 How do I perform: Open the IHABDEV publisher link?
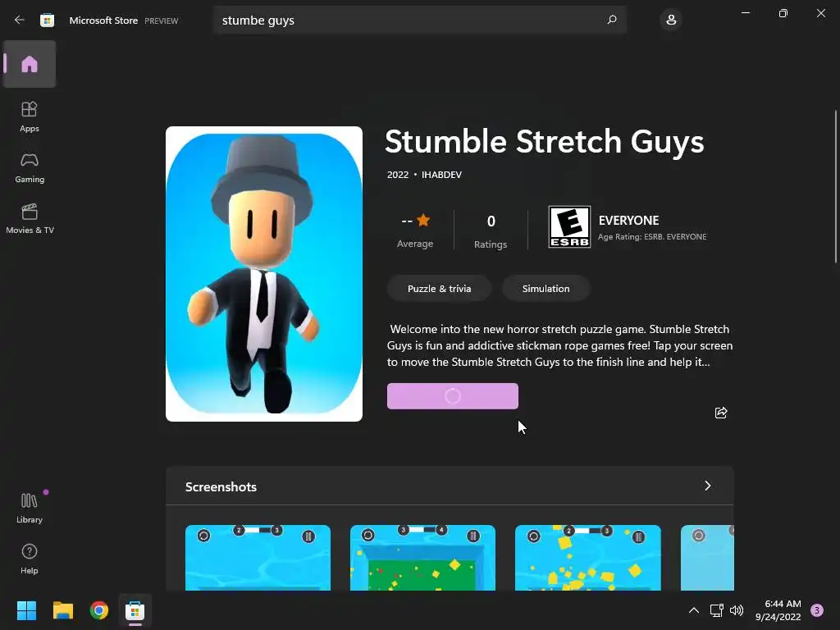[x=441, y=175]
